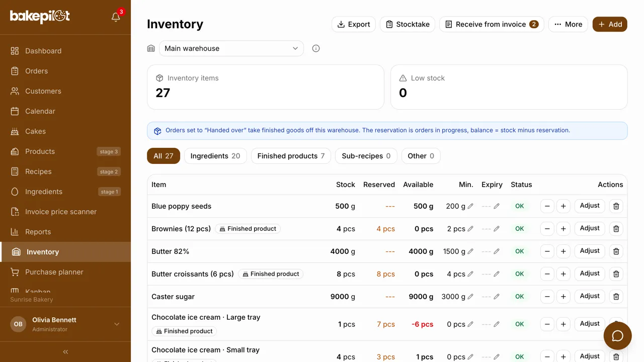The height and width of the screenshot is (362, 644).
Task: Increase stock of Brownies (12 pcs)
Action: click(x=563, y=229)
